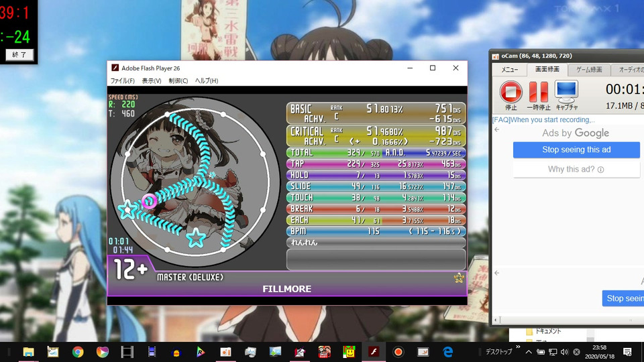Click the gold star icon beside MASTER (DELUXE)
The image size is (644, 362).
459,278
